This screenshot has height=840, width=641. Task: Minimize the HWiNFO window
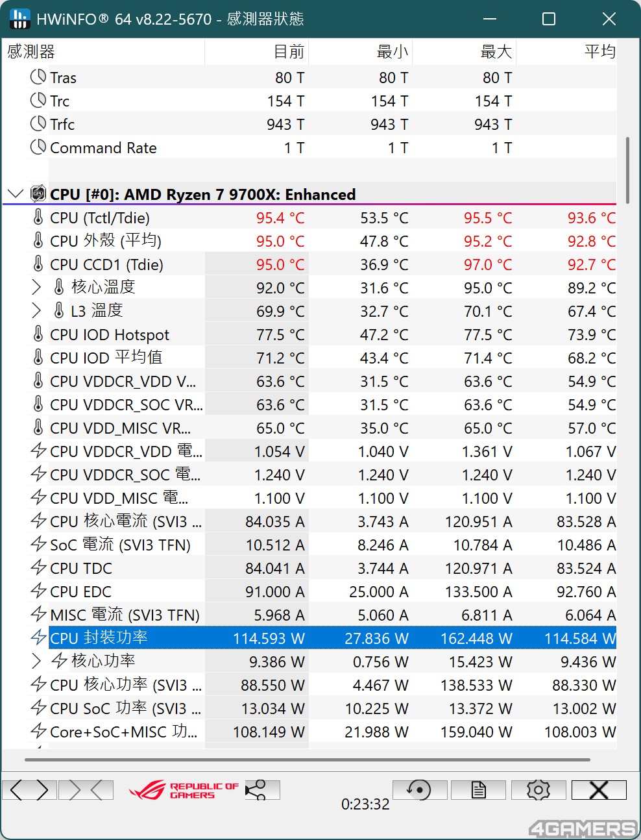(x=490, y=19)
